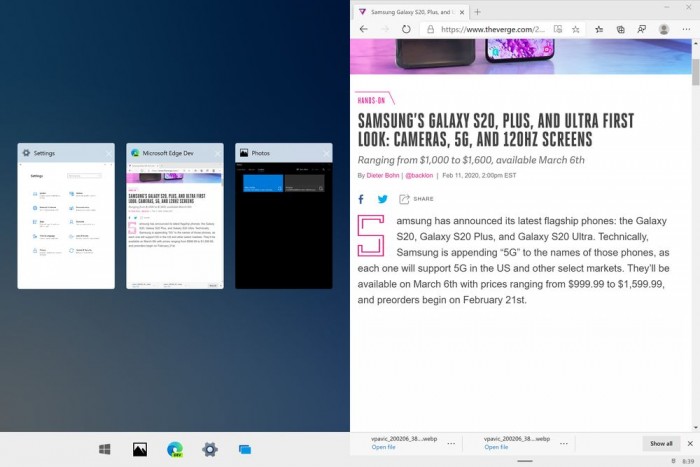Click the user profile avatar in Edge
The width and height of the screenshot is (700, 467).
click(664, 30)
